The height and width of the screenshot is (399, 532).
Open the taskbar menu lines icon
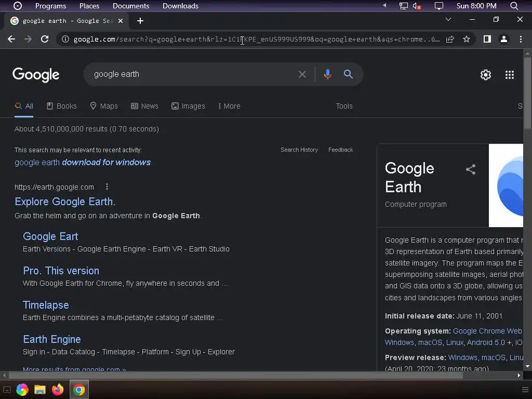coord(525,390)
